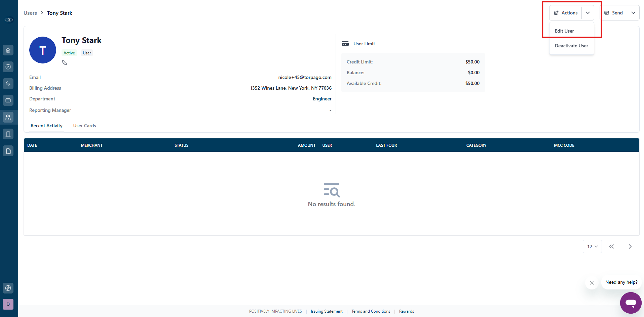
Task: Go to first page double-chevron button
Action: pos(611,246)
